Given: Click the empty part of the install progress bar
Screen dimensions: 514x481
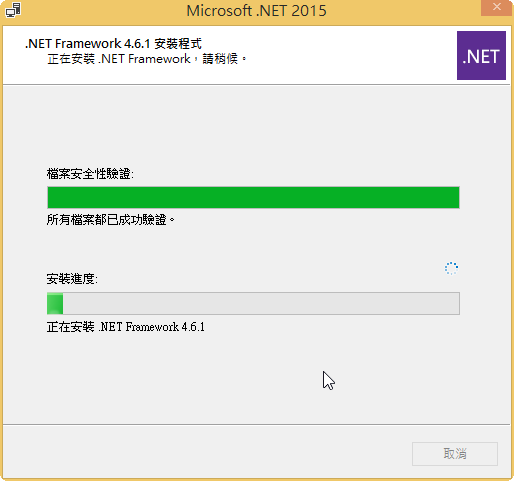Looking at the screenshot, I should tap(261, 303).
